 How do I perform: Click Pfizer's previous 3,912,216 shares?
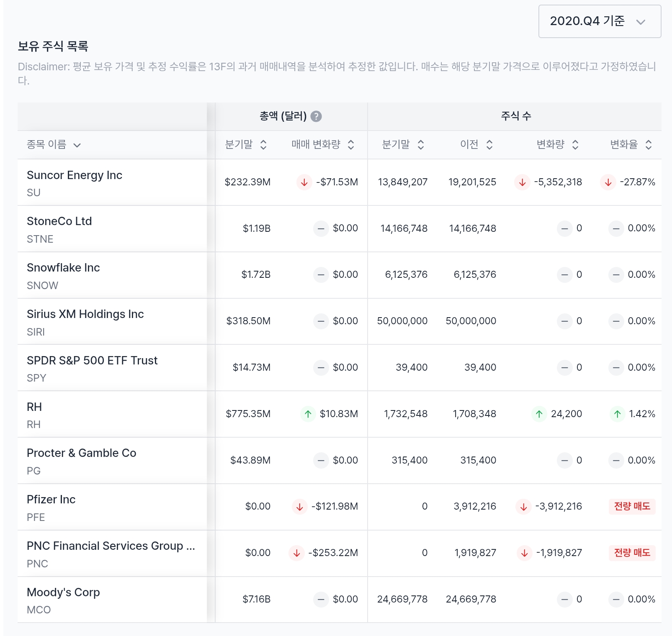click(475, 507)
